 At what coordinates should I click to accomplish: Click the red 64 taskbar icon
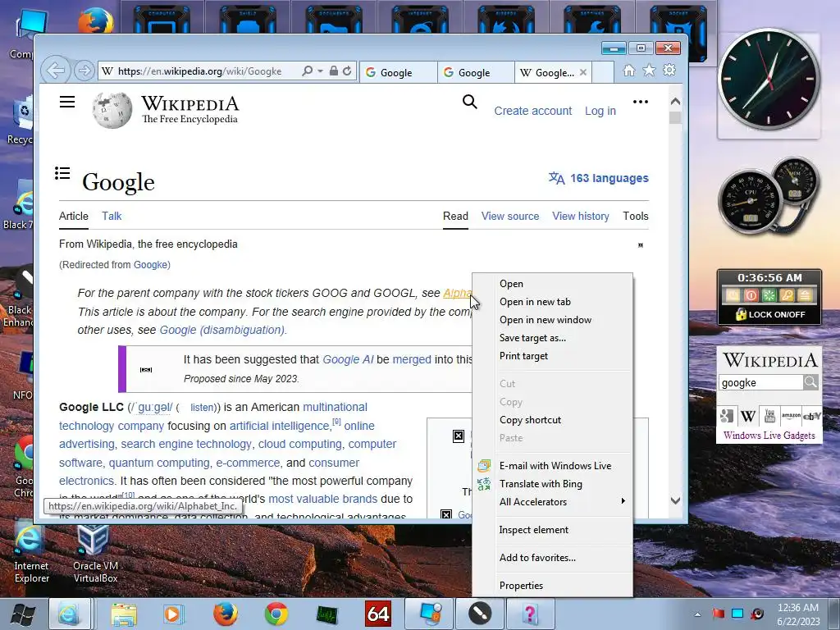pos(377,614)
